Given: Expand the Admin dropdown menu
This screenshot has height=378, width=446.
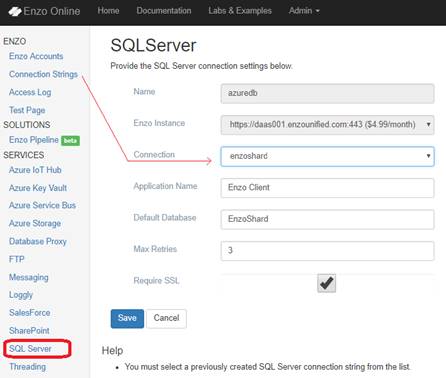Looking at the screenshot, I should coord(304,11).
